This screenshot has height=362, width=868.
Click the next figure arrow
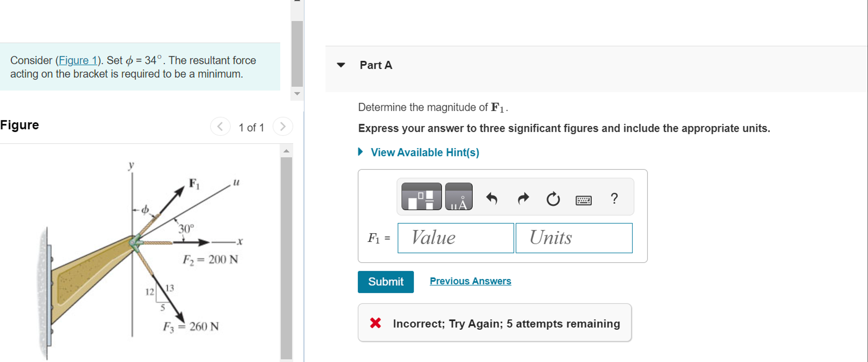[x=283, y=126]
